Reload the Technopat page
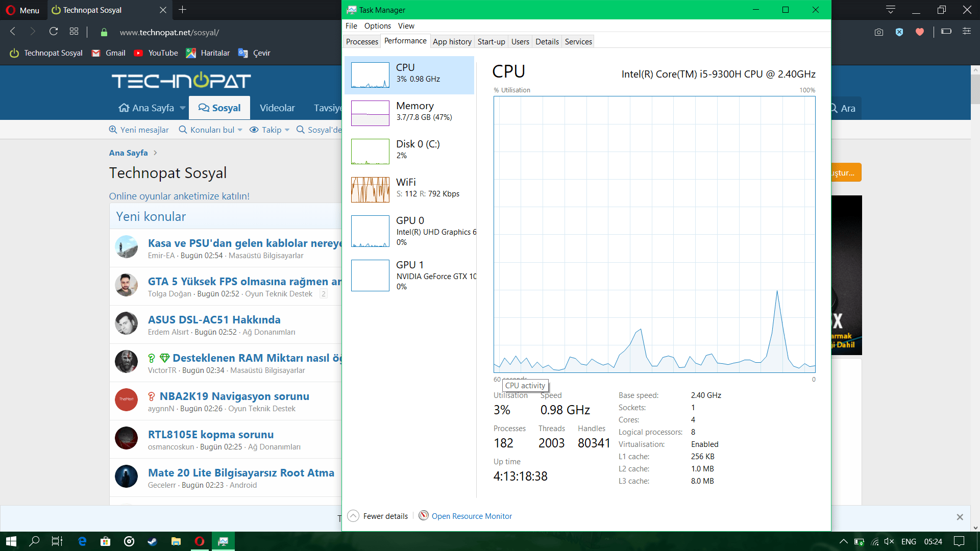Image resolution: width=980 pixels, height=551 pixels. tap(54, 32)
